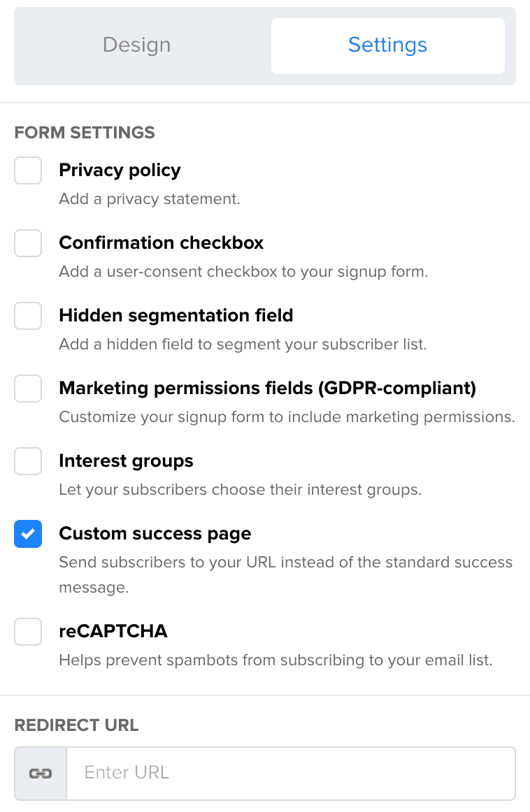Click the reCAPTCHA spambots description text

coord(275,660)
